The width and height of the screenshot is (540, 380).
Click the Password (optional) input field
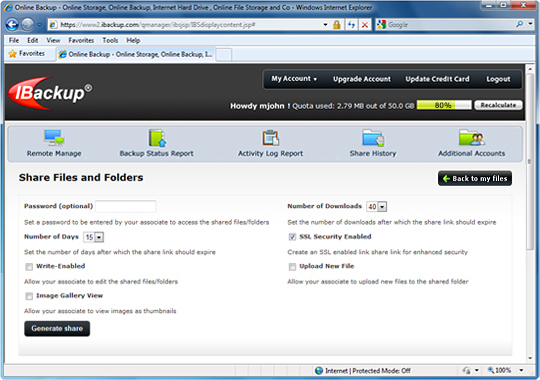tap(125, 206)
